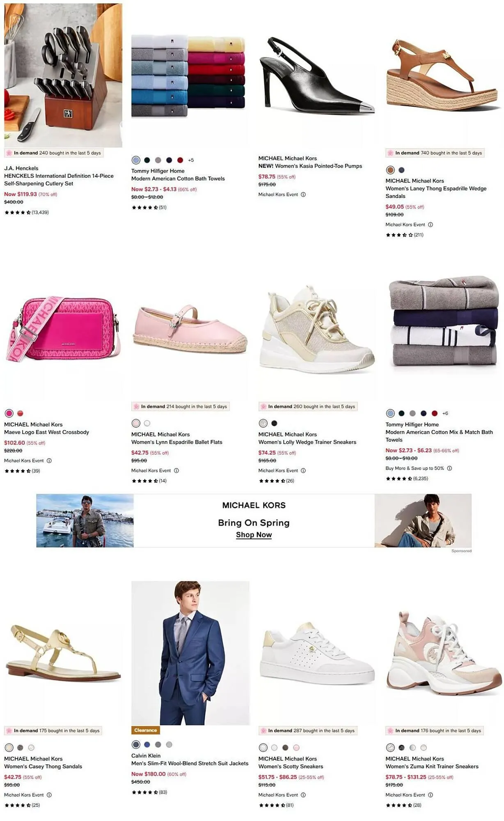Open info icon beside Buy More & Save up to 50%
504x821 pixels.
click(449, 468)
